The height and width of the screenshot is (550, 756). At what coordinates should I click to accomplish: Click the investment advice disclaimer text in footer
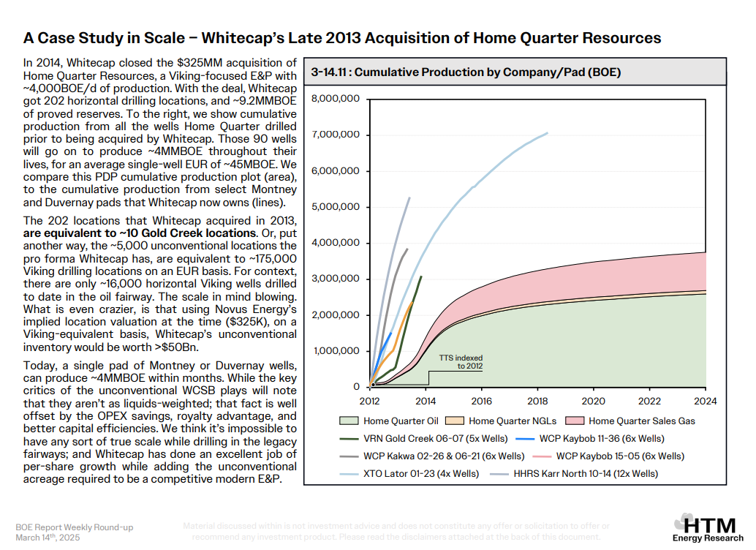coord(396,531)
